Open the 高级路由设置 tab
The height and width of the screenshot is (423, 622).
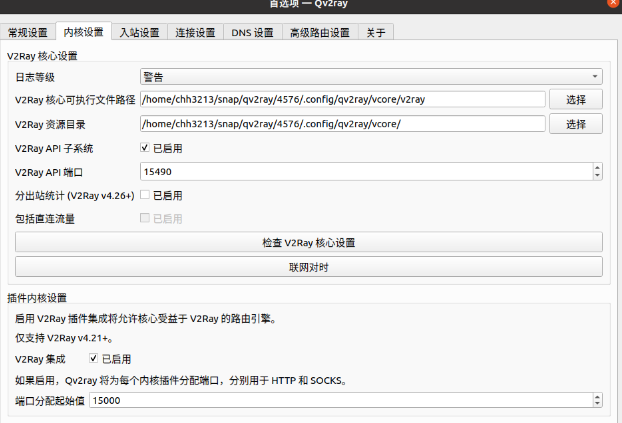(x=319, y=32)
